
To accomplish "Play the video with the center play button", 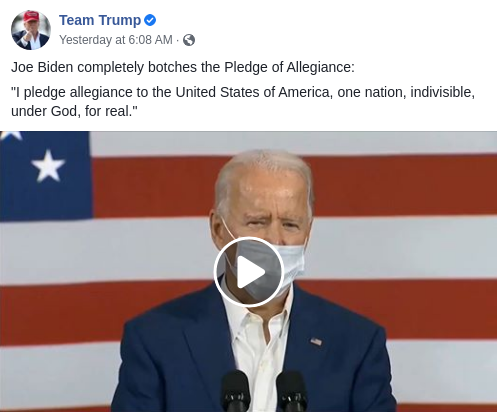I will tap(249, 272).
